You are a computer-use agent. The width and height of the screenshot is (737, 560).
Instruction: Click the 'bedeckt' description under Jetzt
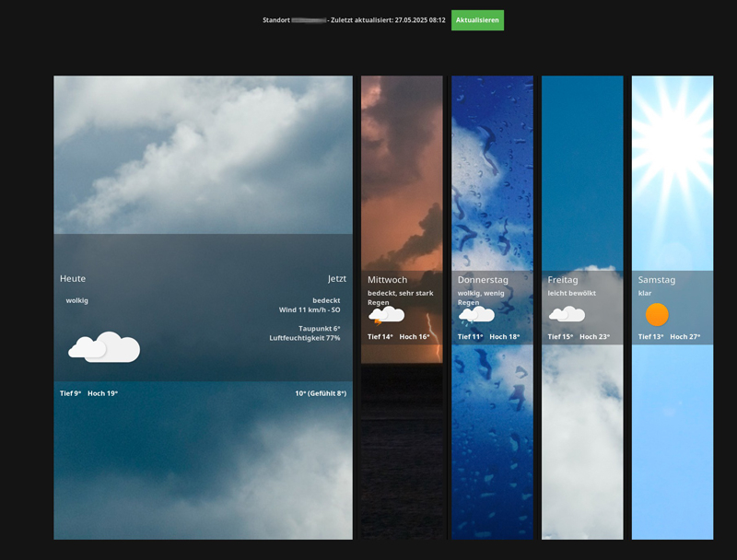pyautogui.click(x=326, y=300)
